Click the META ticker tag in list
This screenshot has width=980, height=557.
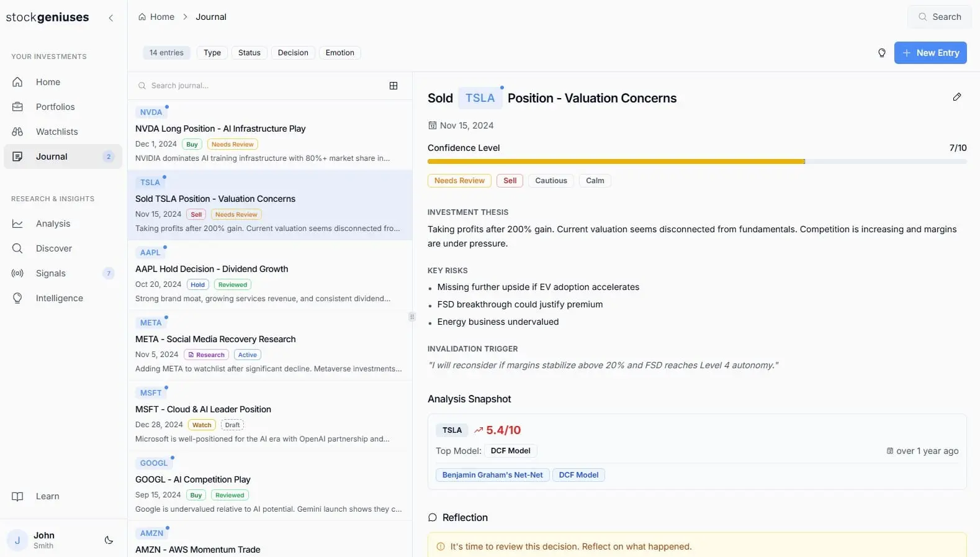[x=151, y=323]
